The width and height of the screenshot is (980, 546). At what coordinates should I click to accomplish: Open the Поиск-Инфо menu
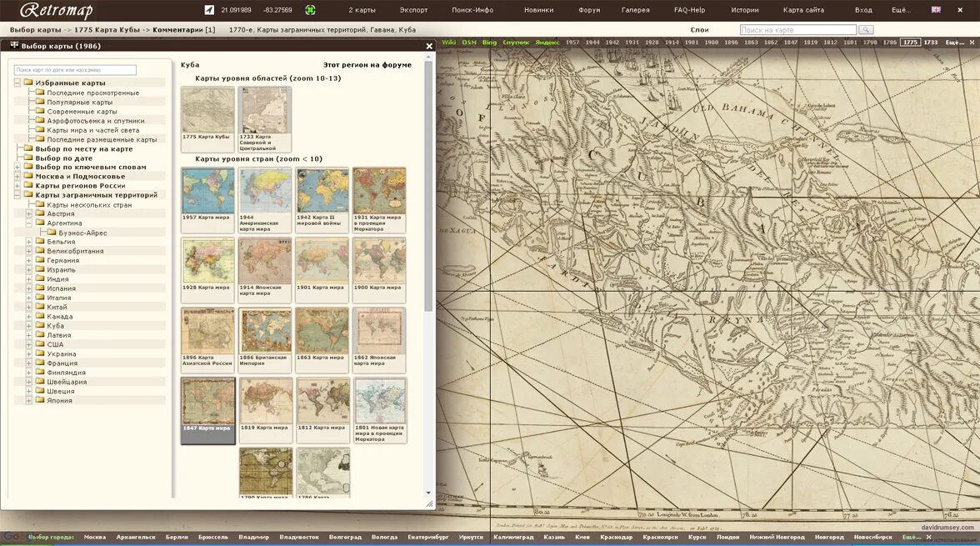[x=472, y=10]
